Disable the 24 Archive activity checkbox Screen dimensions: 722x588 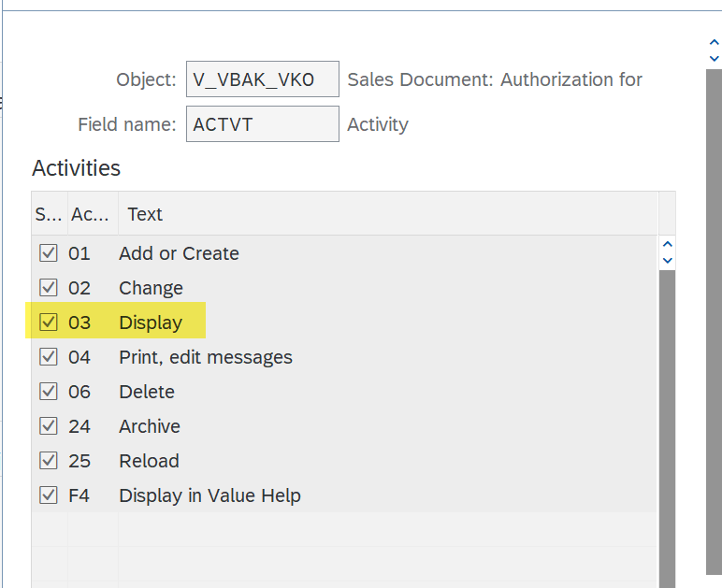click(48, 426)
